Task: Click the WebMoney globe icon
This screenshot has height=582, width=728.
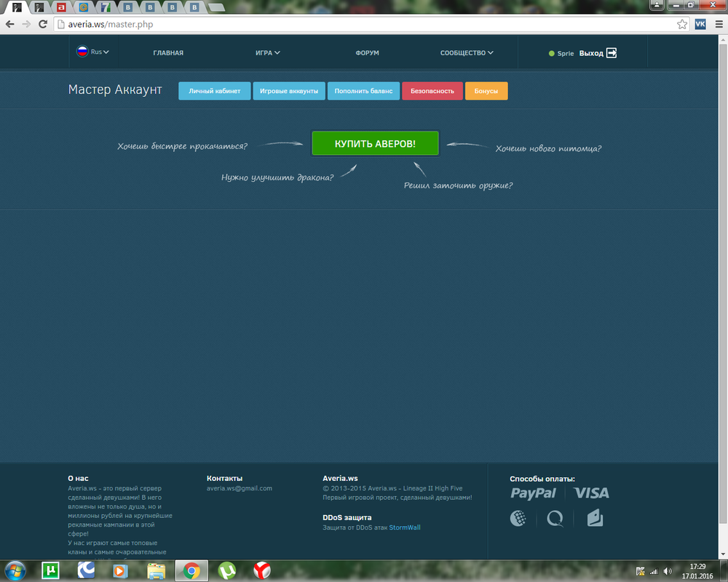Action: coord(518,519)
